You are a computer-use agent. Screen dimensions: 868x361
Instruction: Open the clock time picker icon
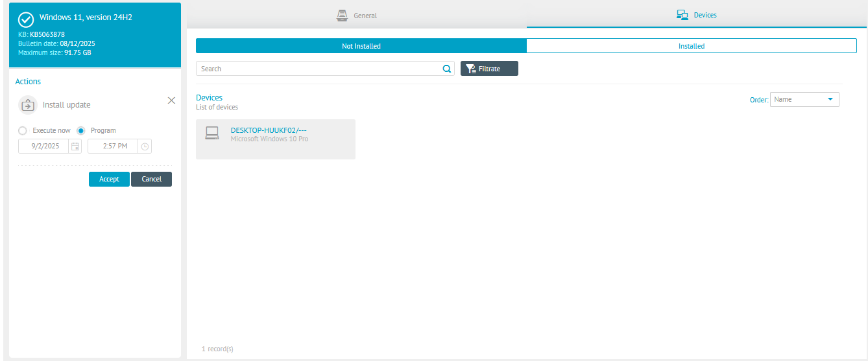pos(145,146)
